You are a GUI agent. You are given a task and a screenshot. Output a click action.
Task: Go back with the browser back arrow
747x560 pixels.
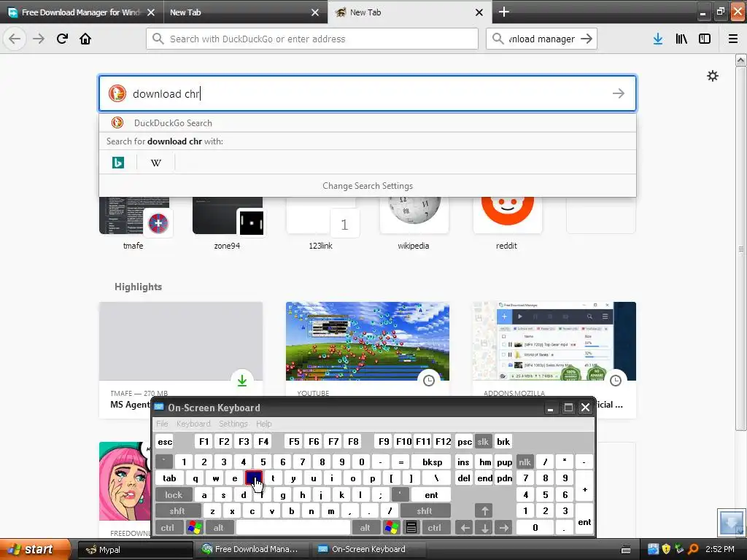[x=15, y=39]
